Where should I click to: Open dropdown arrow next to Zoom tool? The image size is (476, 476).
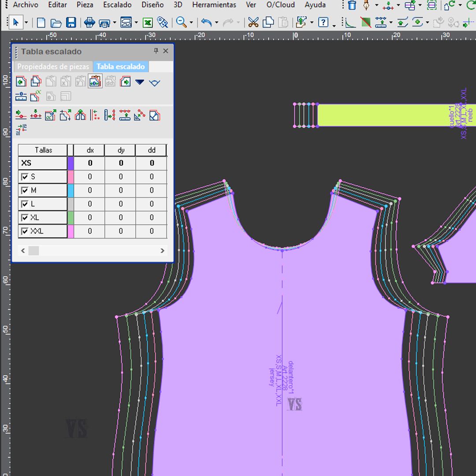pyautogui.click(x=191, y=22)
